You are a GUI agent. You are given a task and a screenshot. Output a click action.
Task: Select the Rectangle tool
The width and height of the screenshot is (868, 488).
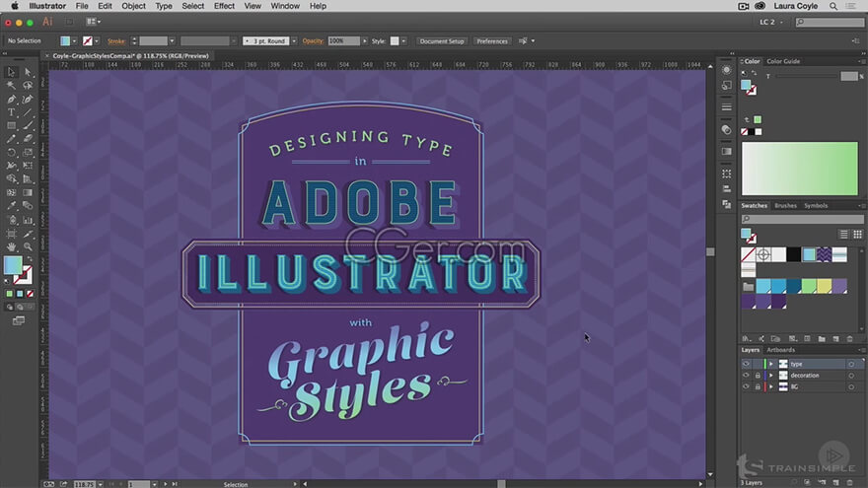[11, 125]
